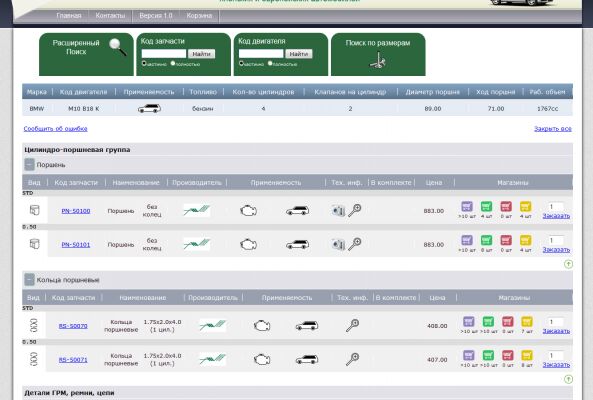Select 'полностью' radio under Код двигателя
The width and height of the screenshot is (593, 400).
(x=270, y=63)
